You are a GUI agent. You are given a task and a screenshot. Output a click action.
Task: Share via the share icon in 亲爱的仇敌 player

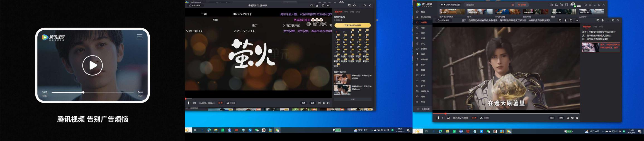click(x=322, y=5)
